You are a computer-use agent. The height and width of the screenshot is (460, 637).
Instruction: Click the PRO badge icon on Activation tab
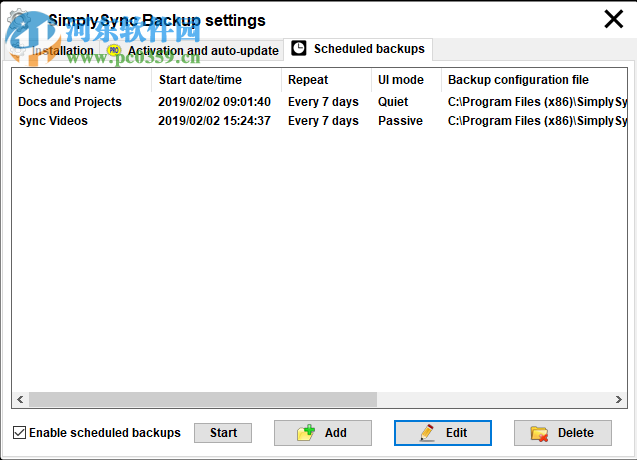114,50
